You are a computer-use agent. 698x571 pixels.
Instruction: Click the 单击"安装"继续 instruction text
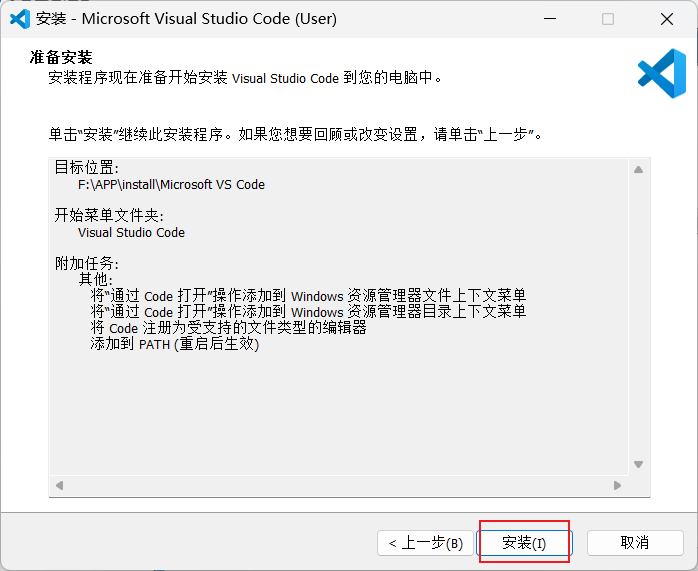coord(296,134)
